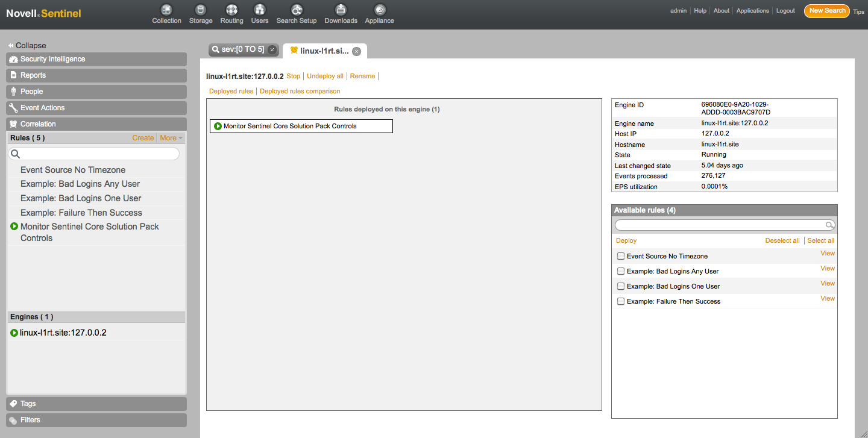This screenshot has width=868, height=438.
Task: View the Example: Failure Then Success rule
Action: 828,298
